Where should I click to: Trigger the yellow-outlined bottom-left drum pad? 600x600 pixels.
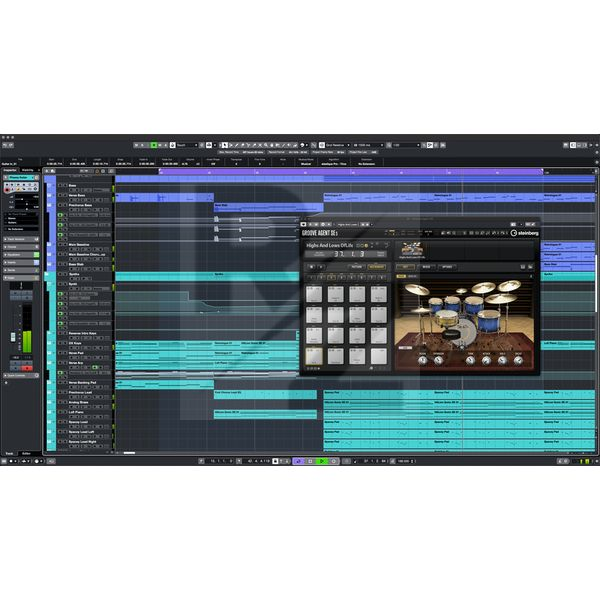[x=314, y=356]
